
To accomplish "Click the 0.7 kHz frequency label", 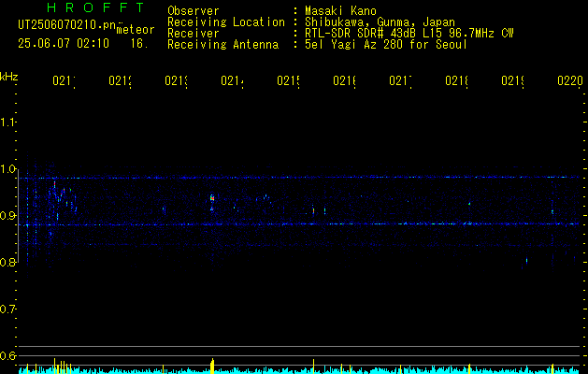I will pos(7,309).
